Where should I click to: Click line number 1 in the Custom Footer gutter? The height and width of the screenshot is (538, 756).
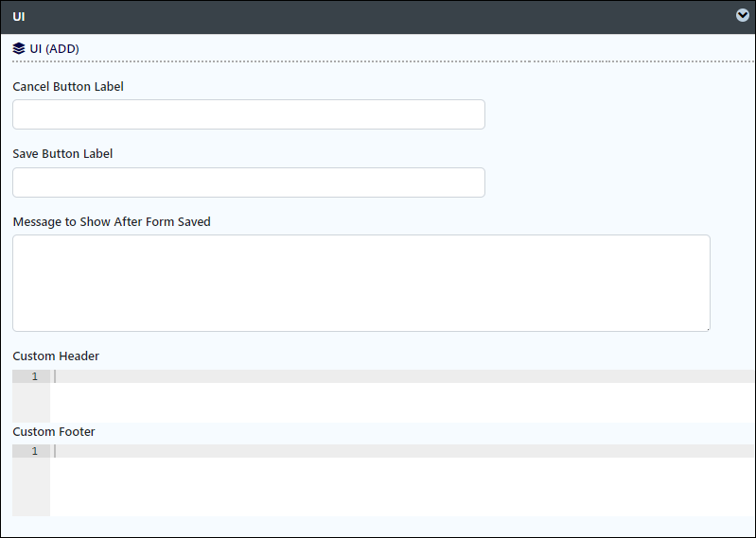pyautogui.click(x=34, y=451)
